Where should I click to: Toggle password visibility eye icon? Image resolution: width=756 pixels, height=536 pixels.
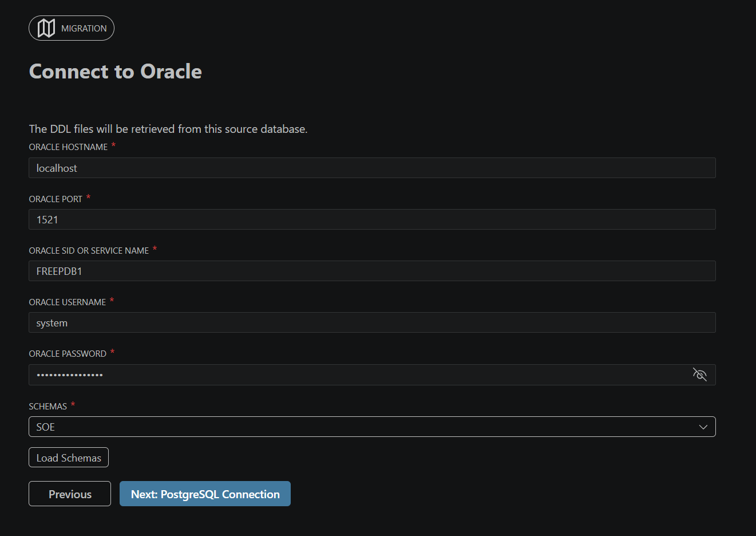[x=699, y=375]
